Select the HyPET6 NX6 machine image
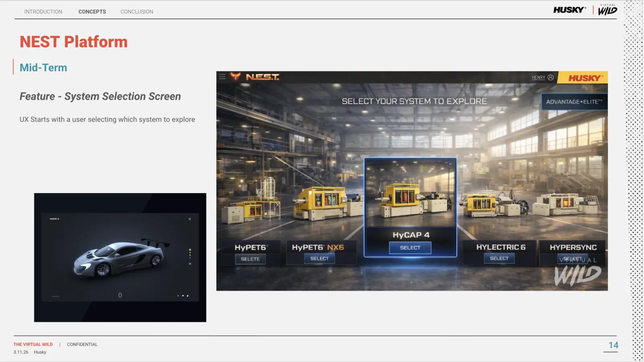 (x=328, y=203)
